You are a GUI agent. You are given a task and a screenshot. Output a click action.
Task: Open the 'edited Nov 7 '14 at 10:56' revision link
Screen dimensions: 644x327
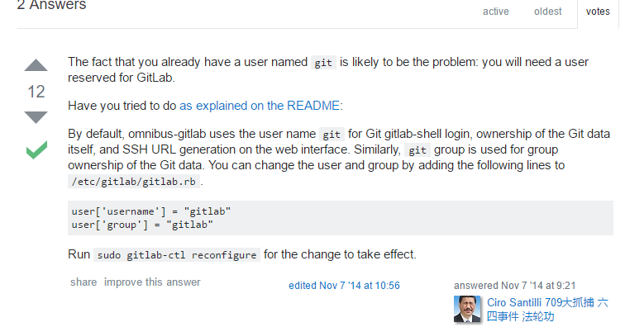tap(344, 286)
